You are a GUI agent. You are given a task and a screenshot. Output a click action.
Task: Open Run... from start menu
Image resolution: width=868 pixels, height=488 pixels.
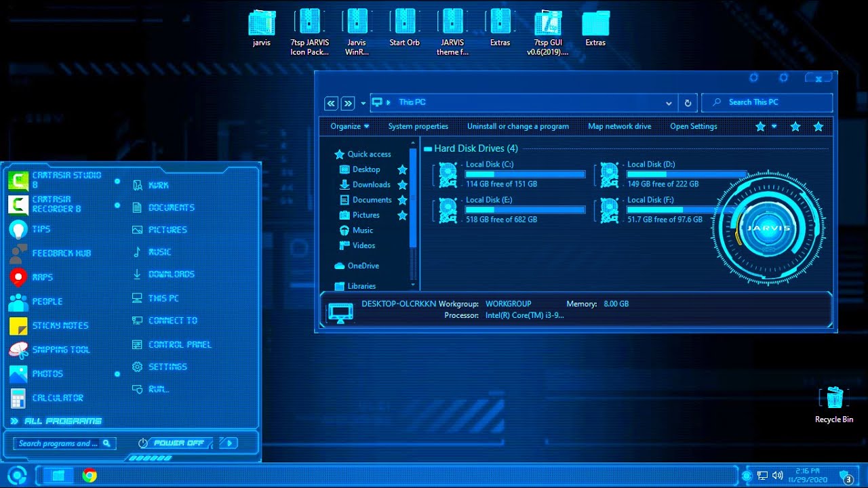coord(151,389)
